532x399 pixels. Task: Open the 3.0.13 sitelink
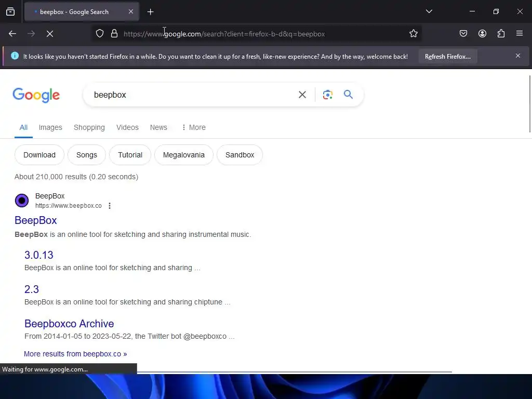click(x=38, y=255)
